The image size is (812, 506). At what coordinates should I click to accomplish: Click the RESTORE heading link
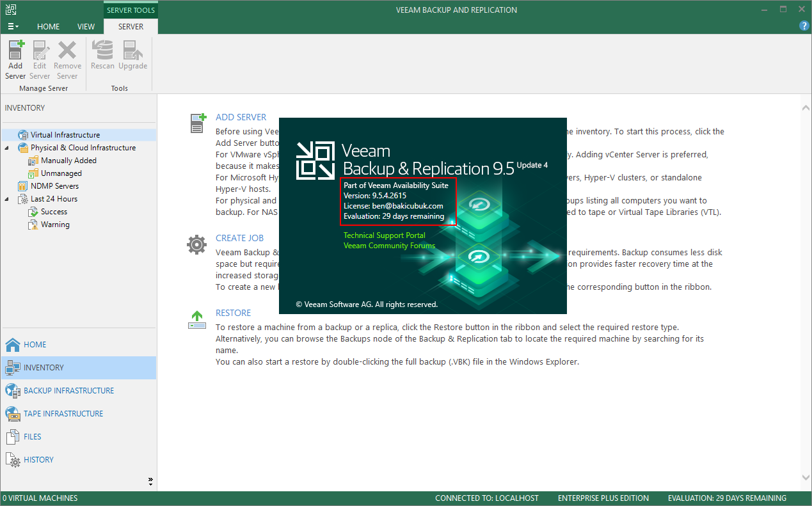(234, 313)
